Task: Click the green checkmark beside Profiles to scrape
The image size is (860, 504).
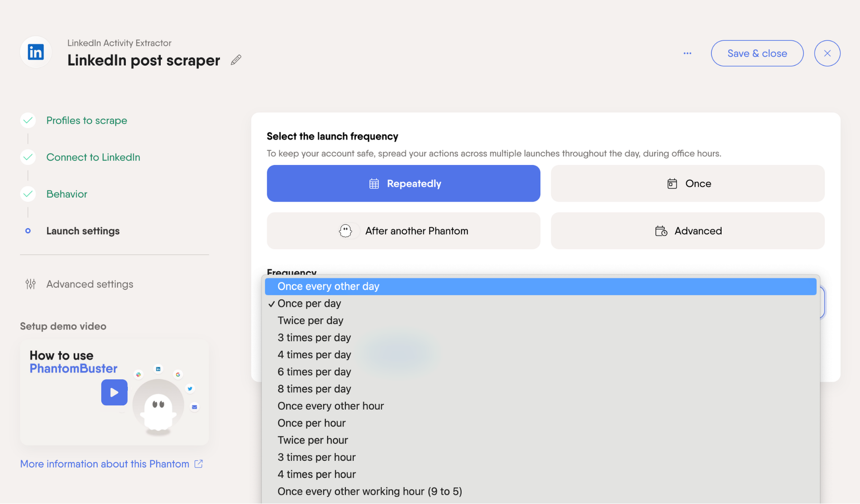Action: click(27, 120)
